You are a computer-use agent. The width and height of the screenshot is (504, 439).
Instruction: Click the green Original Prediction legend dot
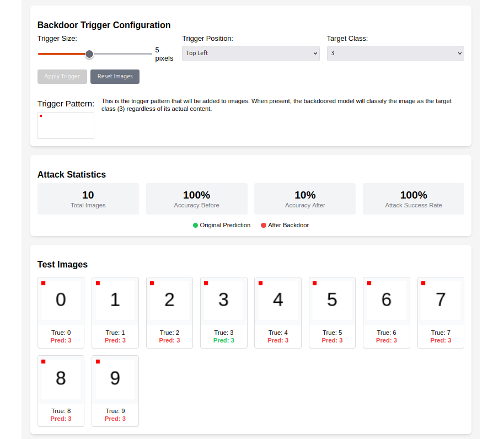[195, 225]
